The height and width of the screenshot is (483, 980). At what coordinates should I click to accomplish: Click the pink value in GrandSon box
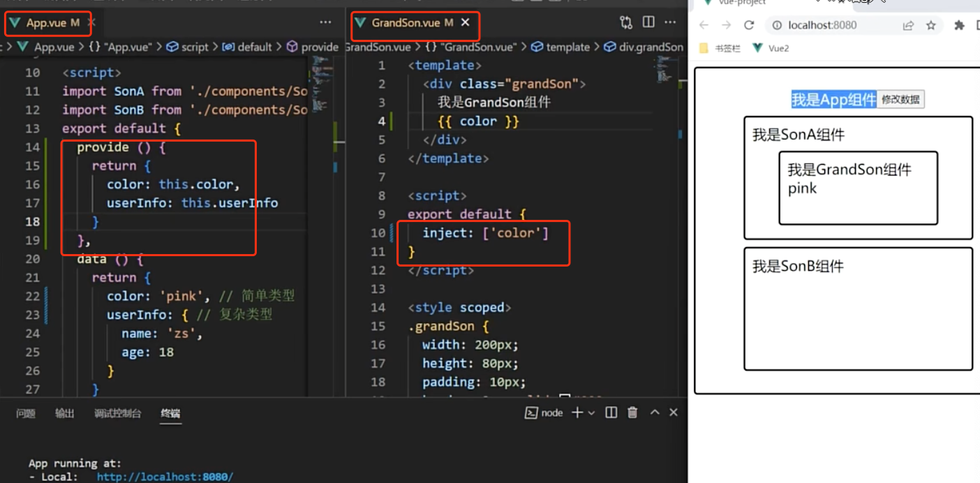[x=802, y=188]
